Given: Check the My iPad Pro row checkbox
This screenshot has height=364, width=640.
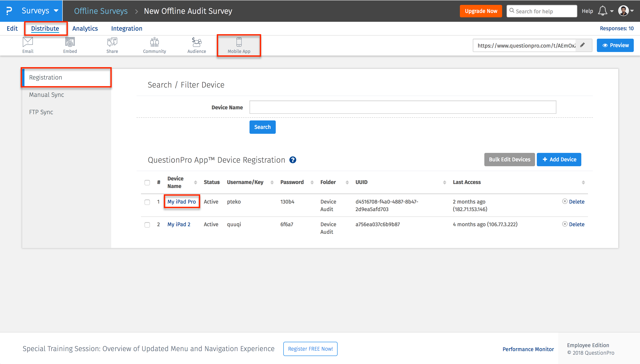Looking at the screenshot, I should tap(147, 202).
